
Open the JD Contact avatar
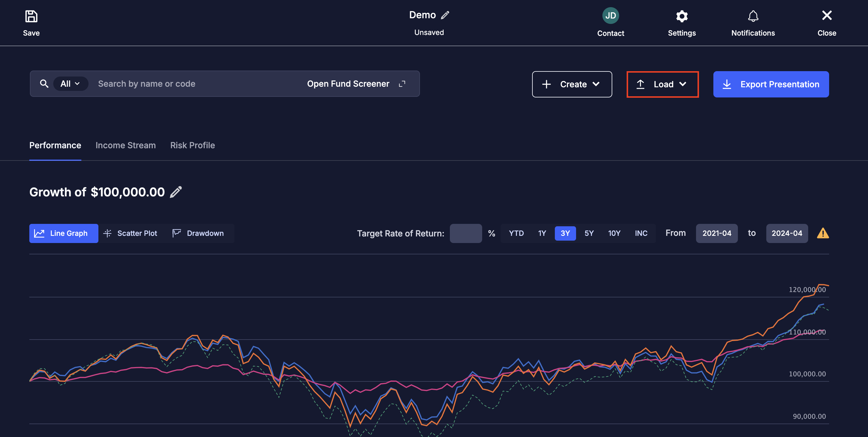tap(610, 16)
